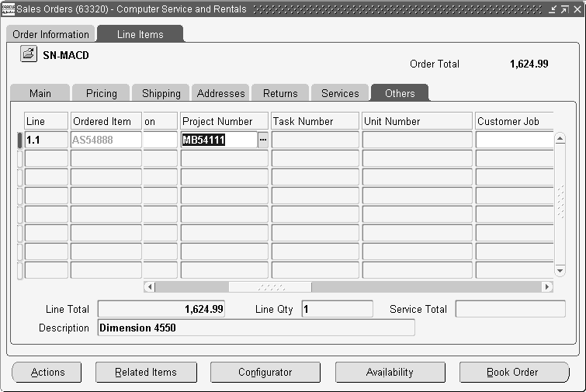This screenshot has height=392, width=586.
Task: Click the Customer Job column header
Action: pos(515,121)
